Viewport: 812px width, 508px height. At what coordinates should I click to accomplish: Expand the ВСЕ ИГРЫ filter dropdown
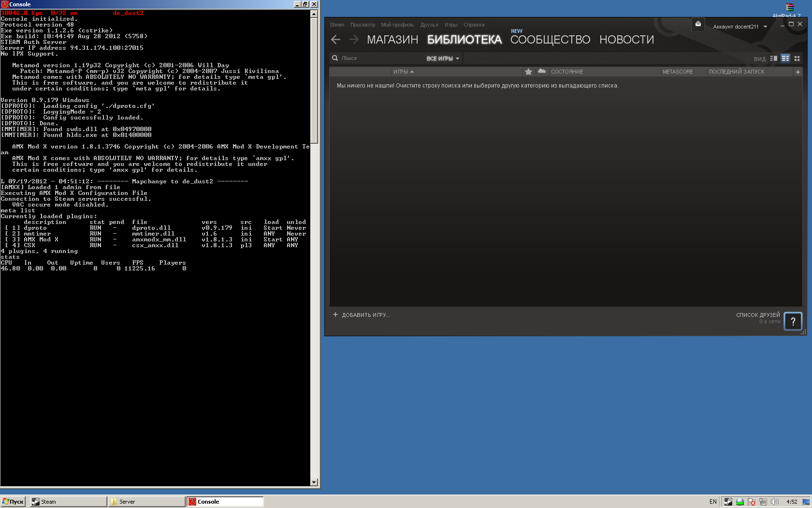click(x=443, y=59)
